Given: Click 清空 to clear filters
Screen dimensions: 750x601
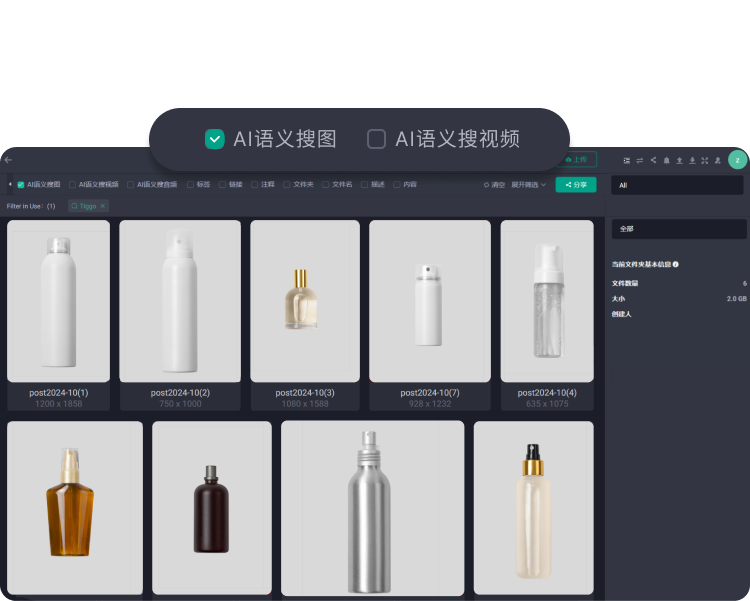Looking at the screenshot, I should tap(495, 185).
